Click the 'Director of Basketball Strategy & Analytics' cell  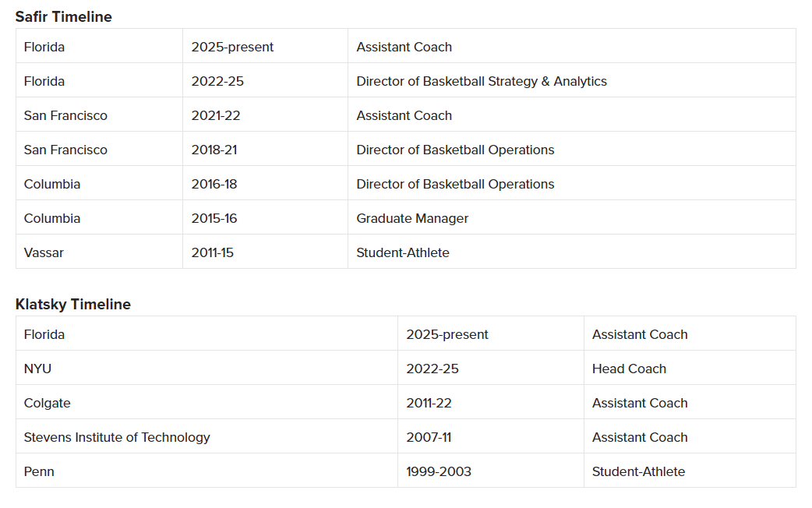click(x=481, y=81)
